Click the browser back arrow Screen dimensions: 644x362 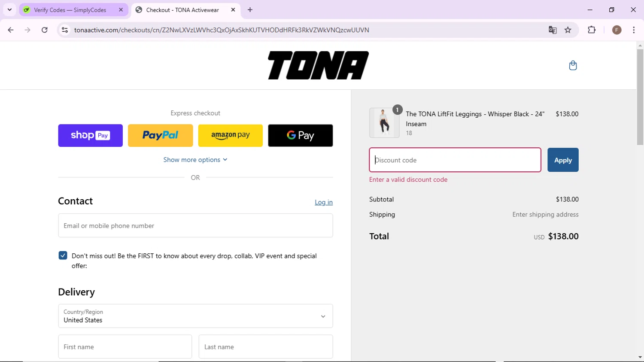[x=11, y=30]
